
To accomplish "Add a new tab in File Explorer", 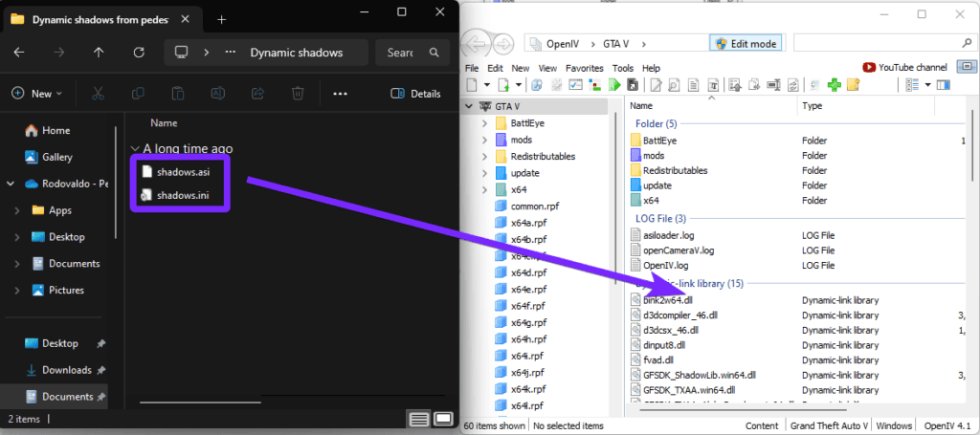I will point(221,19).
